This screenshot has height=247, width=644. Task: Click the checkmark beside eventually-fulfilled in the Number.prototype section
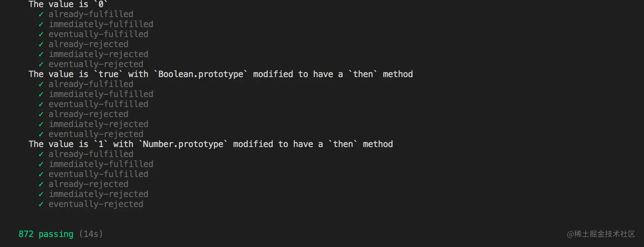click(x=41, y=174)
